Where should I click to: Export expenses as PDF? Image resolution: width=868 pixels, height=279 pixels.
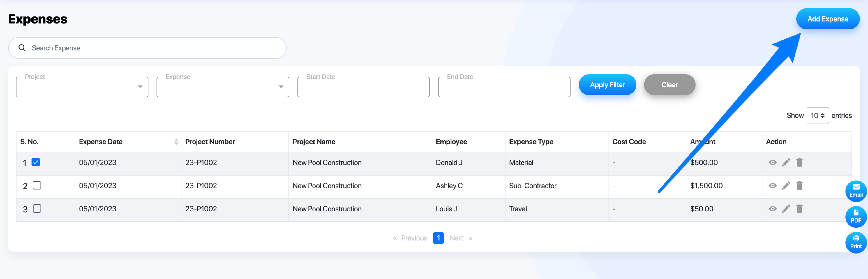click(856, 217)
